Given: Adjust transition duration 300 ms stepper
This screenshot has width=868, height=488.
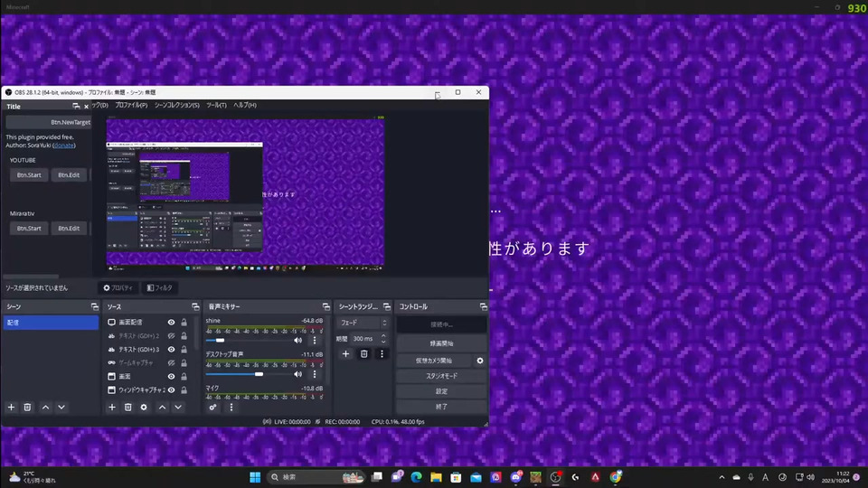Looking at the screenshot, I should point(383,339).
